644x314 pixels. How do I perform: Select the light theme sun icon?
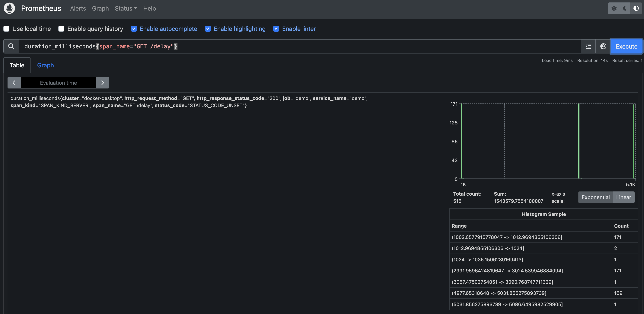pos(614,8)
